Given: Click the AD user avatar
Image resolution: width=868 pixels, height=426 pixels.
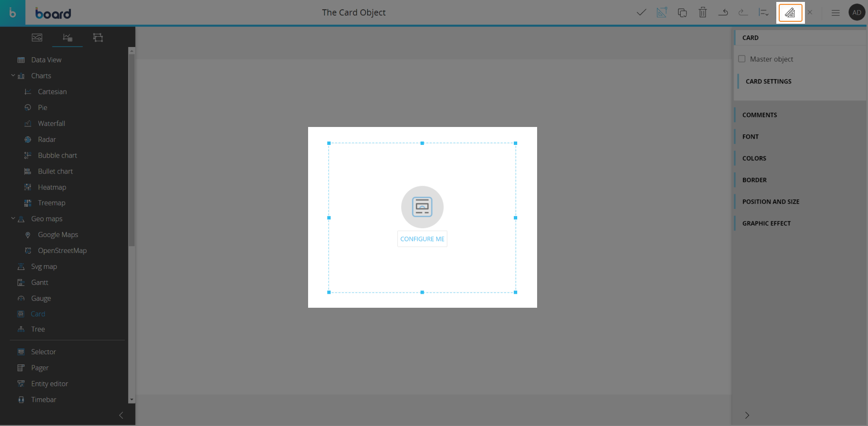Looking at the screenshot, I should click(857, 13).
